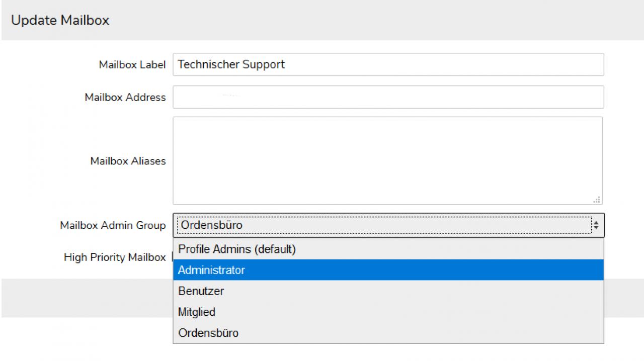
Task: Click the 'Update Mailbox' heading text
Action: (60, 20)
